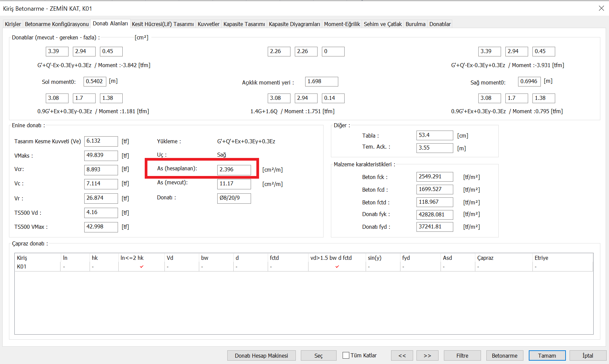The width and height of the screenshot is (609, 364).
Task: Switch to the Burulma tab
Action: [415, 24]
